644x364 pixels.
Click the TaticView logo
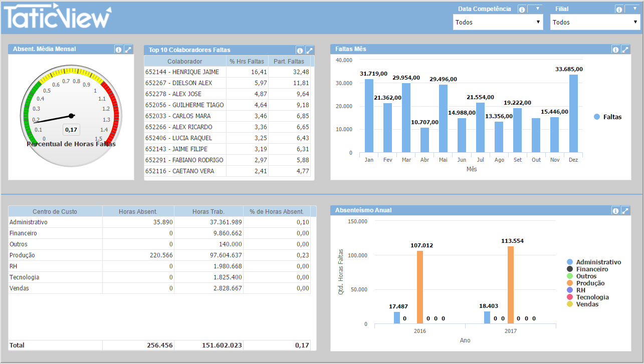pyautogui.click(x=58, y=18)
